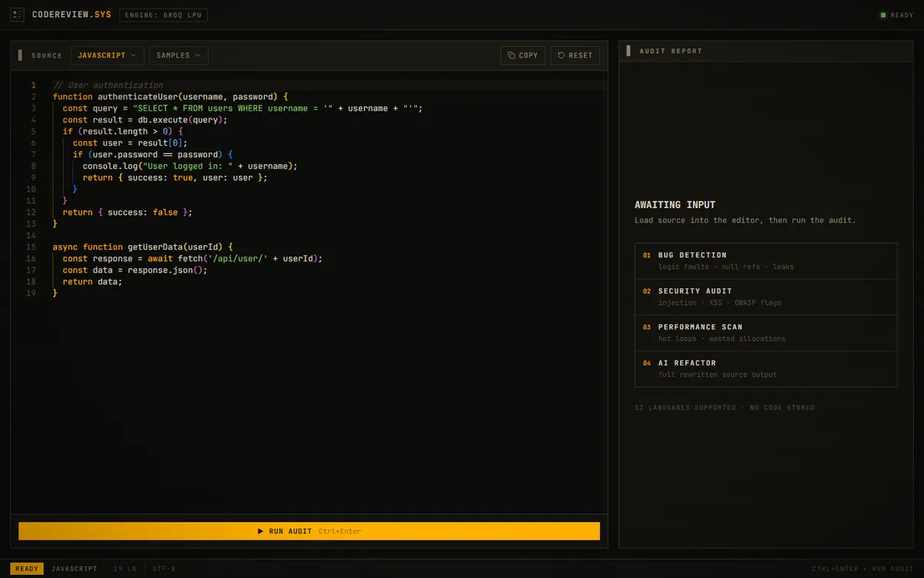Image resolution: width=924 pixels, height=578 pixels.
Task: Click the green READY indicator dot
Action: point(883,15)
